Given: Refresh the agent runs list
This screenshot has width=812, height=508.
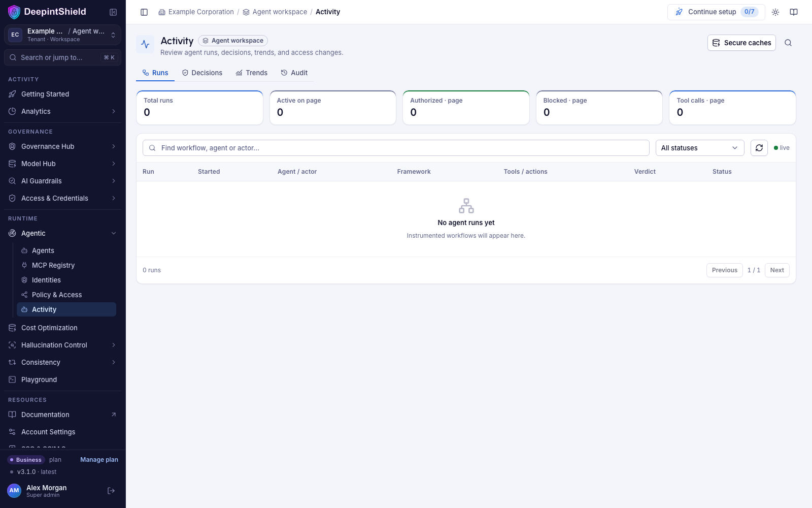Looking at the screenshot, I should pyautogui.click(x=759, y=148).
